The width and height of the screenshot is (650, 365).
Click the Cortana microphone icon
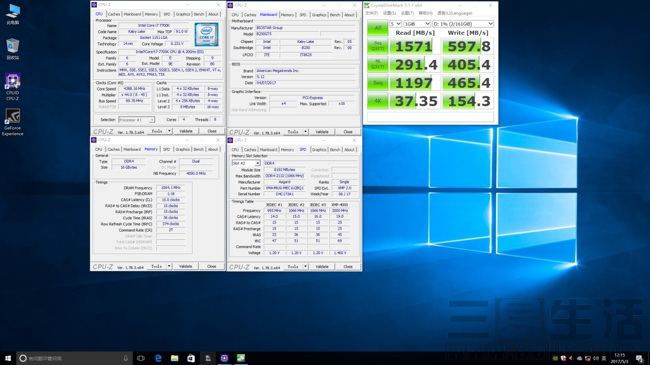(x=126, y=358)
